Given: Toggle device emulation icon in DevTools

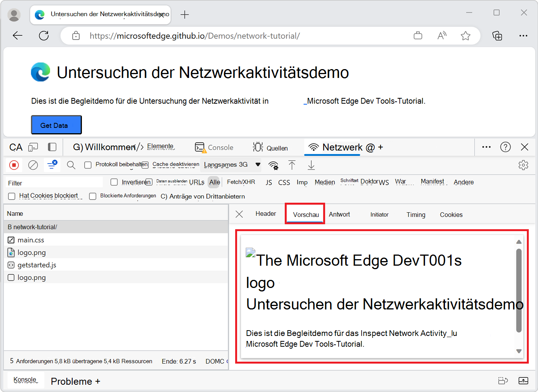Looking at the screenshot, I should coord(33,147).
